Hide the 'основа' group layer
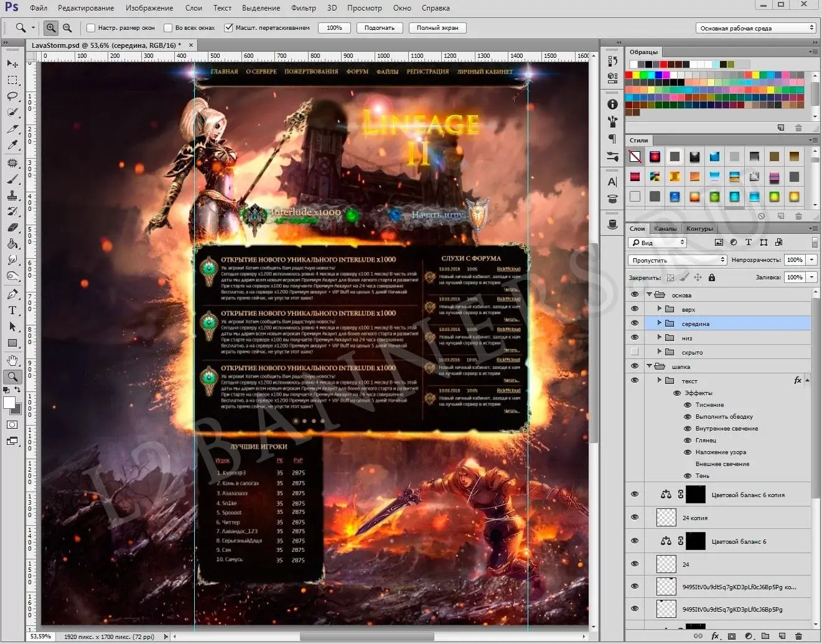Viewport: 822px width, 644px height. pyautogui.click(x=635, y=295)
